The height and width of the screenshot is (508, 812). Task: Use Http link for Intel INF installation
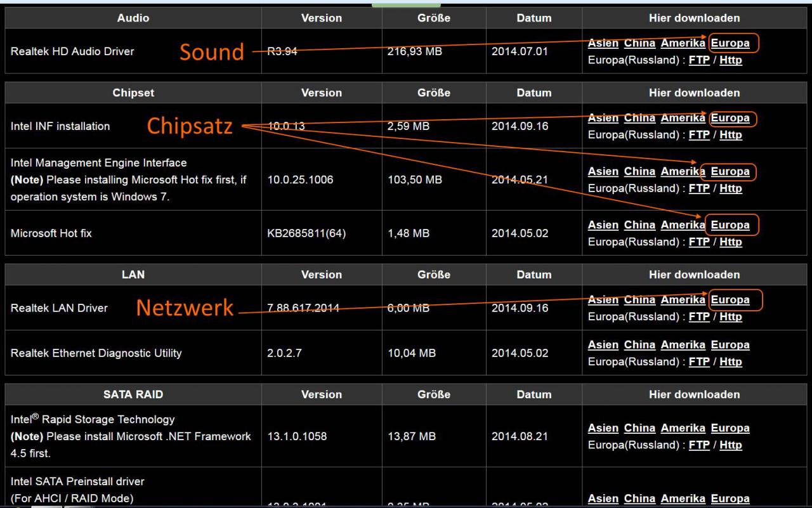click(731, 135)
